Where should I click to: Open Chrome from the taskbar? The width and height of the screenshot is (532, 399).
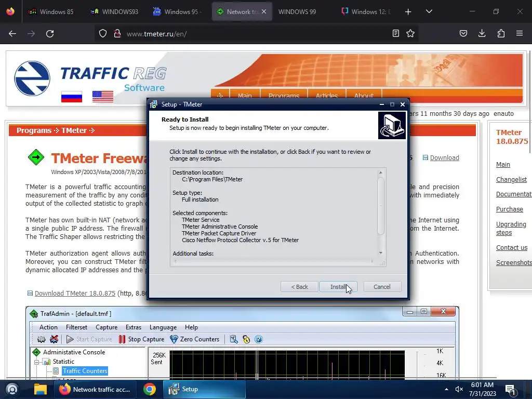pos(149,389)
